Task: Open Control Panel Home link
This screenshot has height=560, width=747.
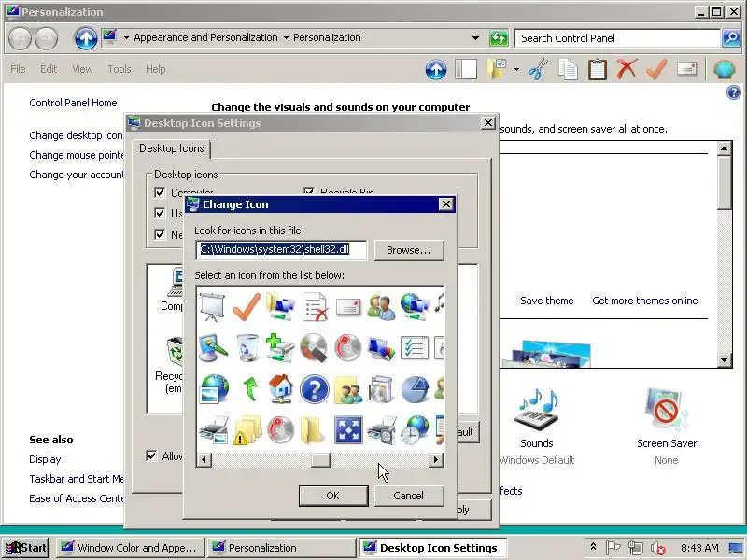Action: (x=73, y=103)
